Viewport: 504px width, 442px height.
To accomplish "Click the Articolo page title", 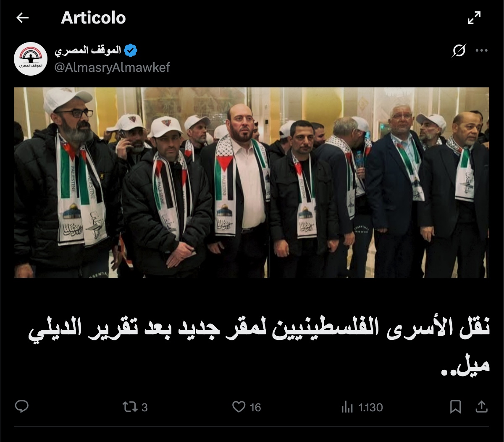I will pos(93,18).
